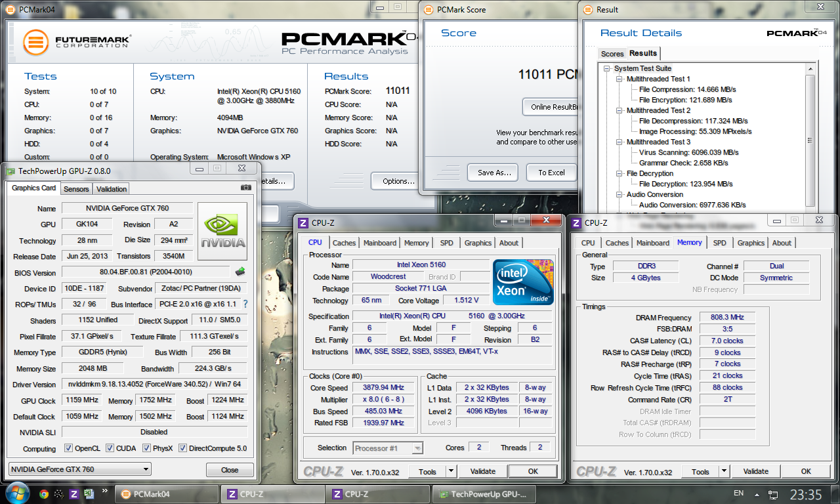
Task: Collapse the Audio Conversion tree node
Action: coord(620,194)
